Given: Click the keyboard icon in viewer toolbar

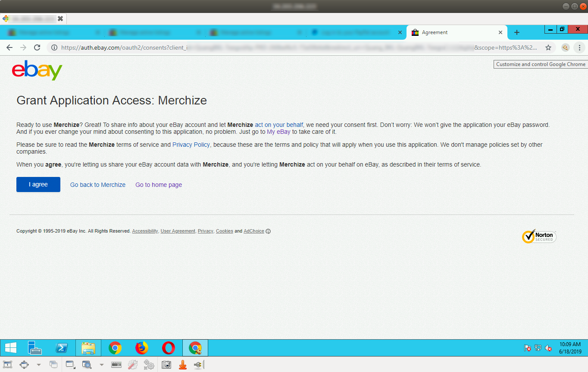Looking at the screenshot, I should click(116, 365).
